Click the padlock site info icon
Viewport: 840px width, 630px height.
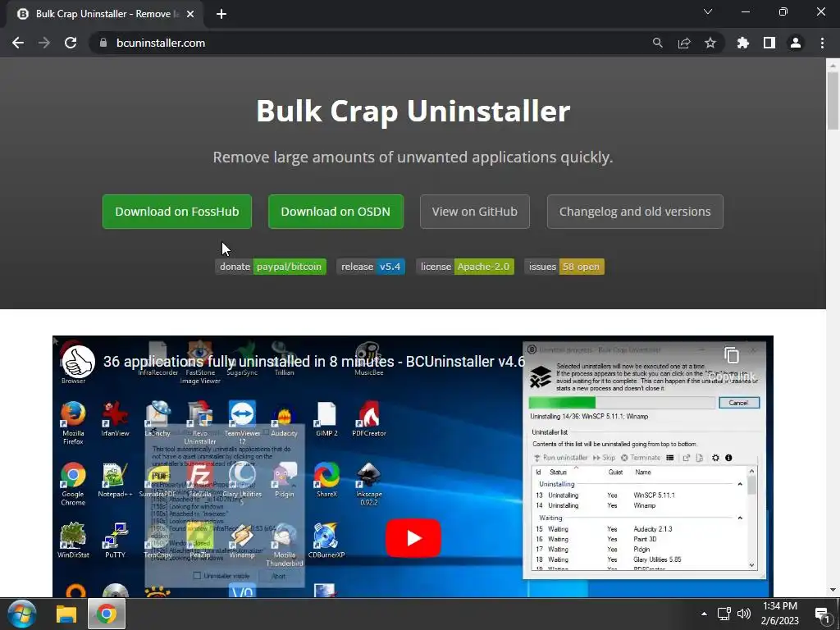point(103,43)
